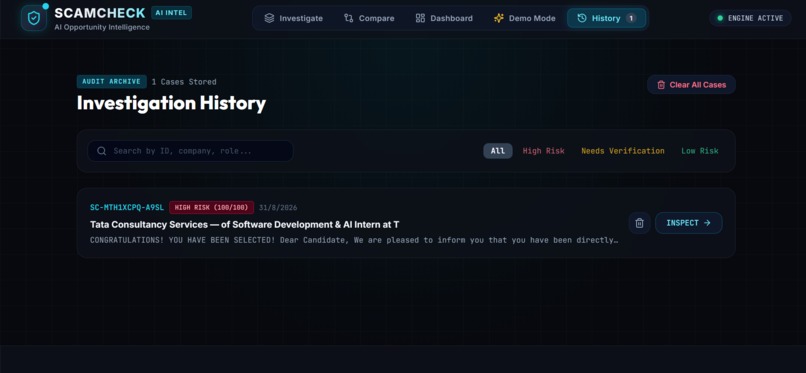Filter cases by Low Risk

[700, 151]
